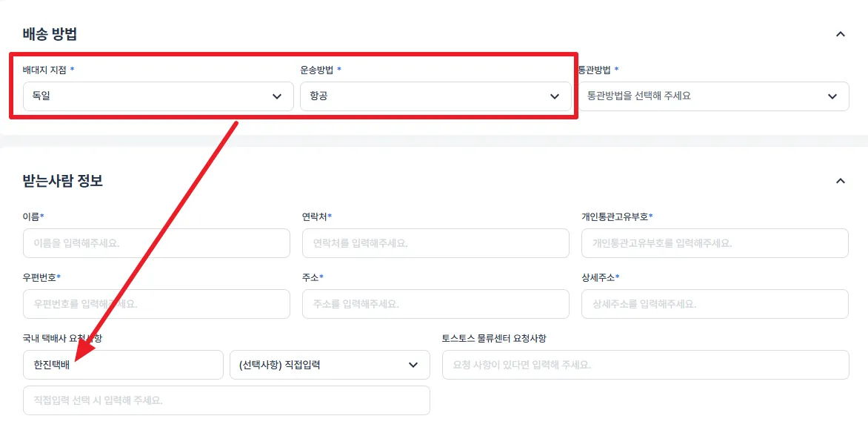Focus the 주소 input field
This screenshot has width=868, height=433.
435,304
